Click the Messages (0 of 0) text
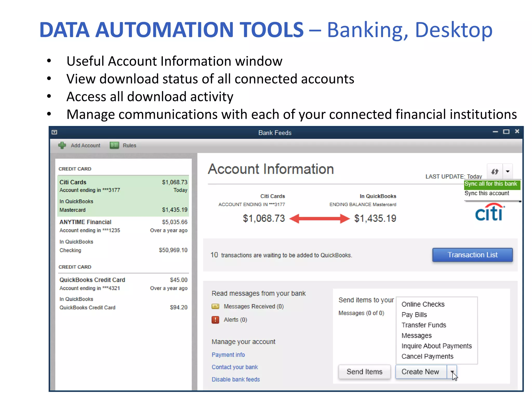 pos(361,313)
